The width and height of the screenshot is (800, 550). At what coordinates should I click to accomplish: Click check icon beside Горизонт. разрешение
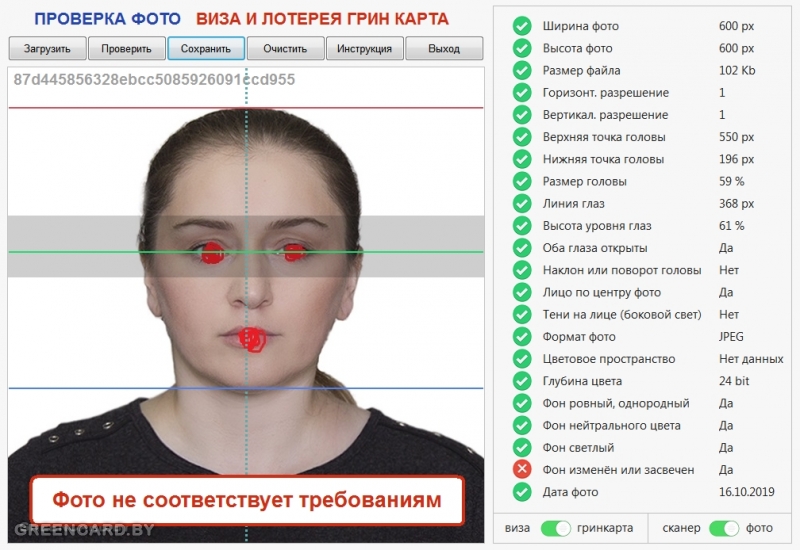click(x=522, y=92)
